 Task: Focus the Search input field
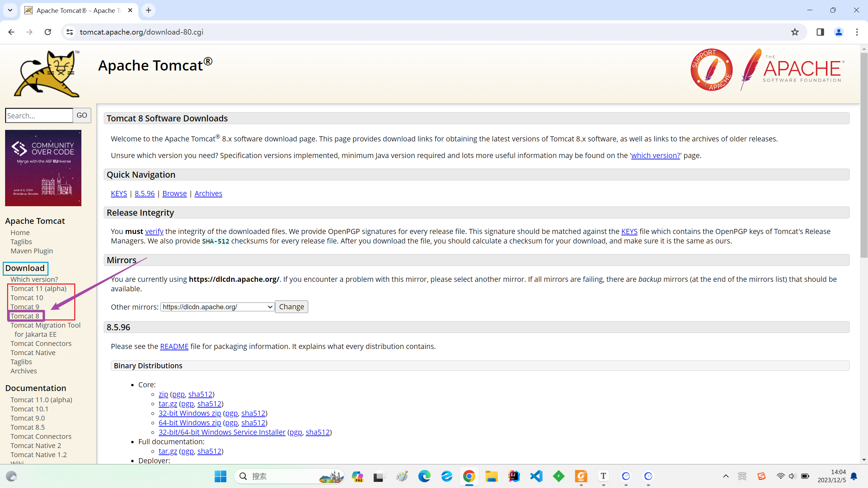coord(39,115)
